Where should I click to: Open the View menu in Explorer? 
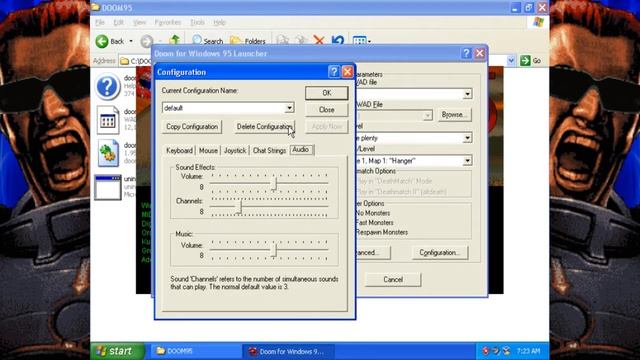(x=139, y=22)
